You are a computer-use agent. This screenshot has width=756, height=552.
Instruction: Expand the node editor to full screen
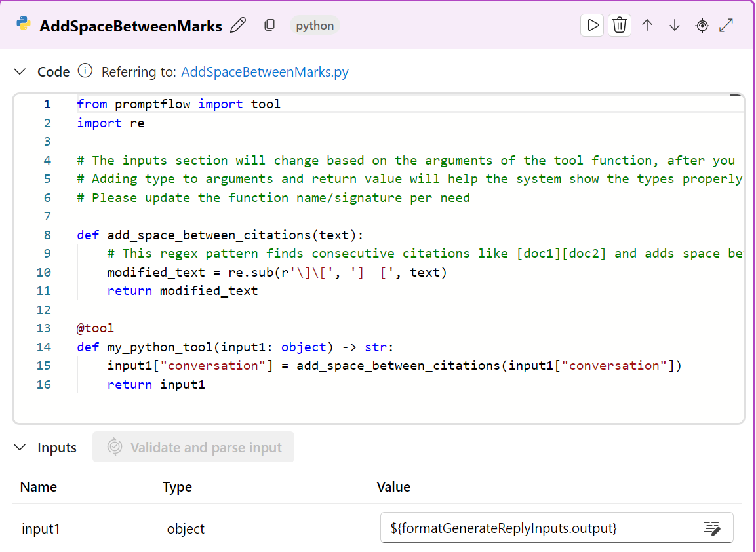coord(726,25)
